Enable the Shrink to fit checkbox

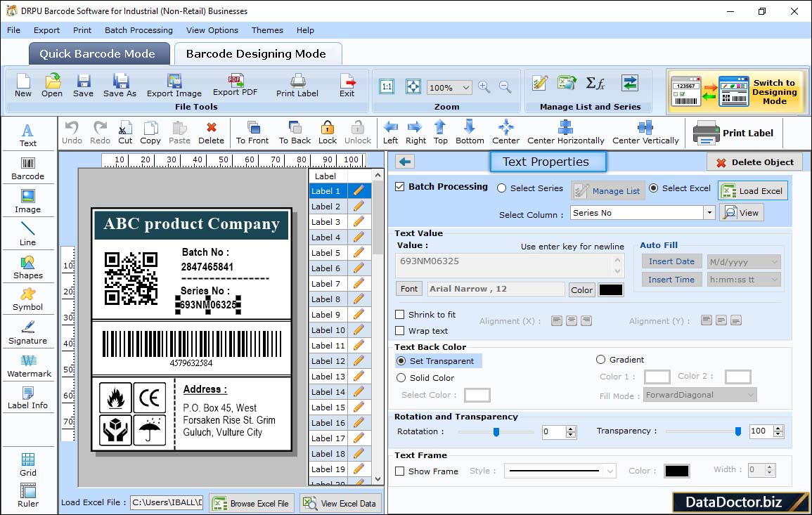(x=400, y=314)
